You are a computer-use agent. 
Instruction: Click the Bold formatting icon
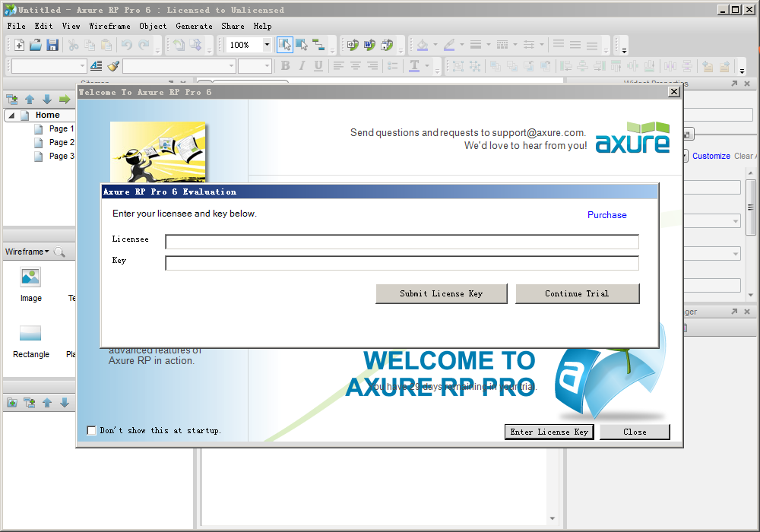coord(286,66)
